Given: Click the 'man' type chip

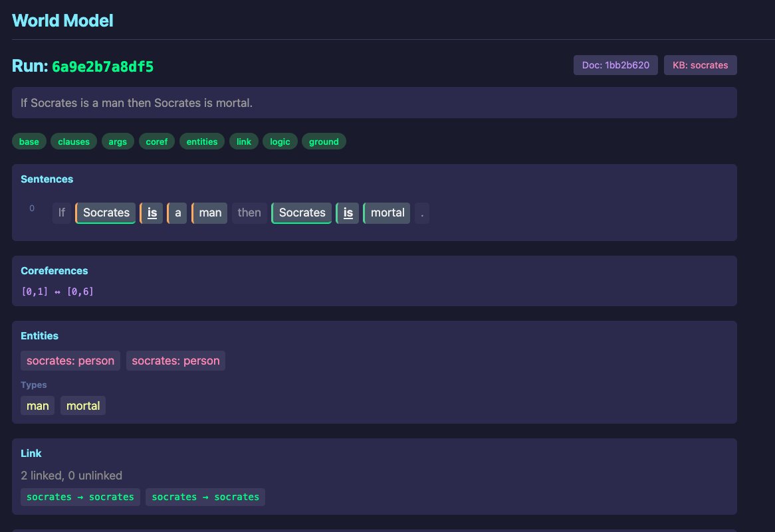Looking at the screenshot, I should [38, 406].
